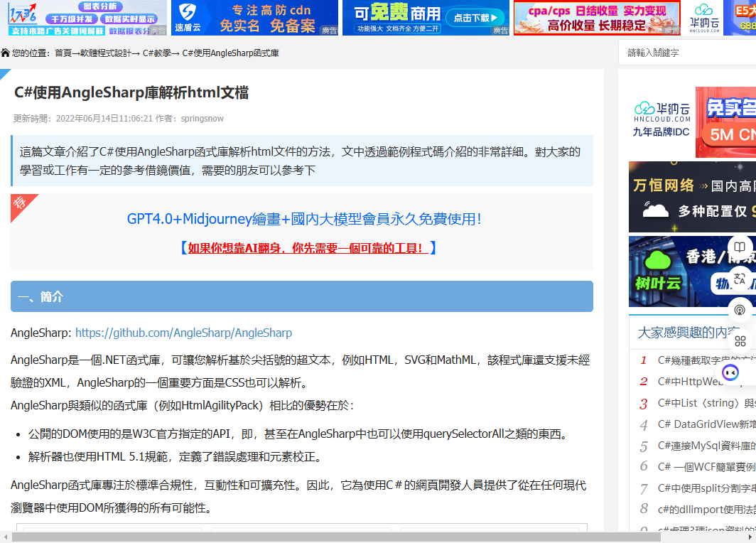Viewport: 756px width, 543px height.
Task: Open the AngleSharp GitHub repository link
Action: click(x=184, y=333)
